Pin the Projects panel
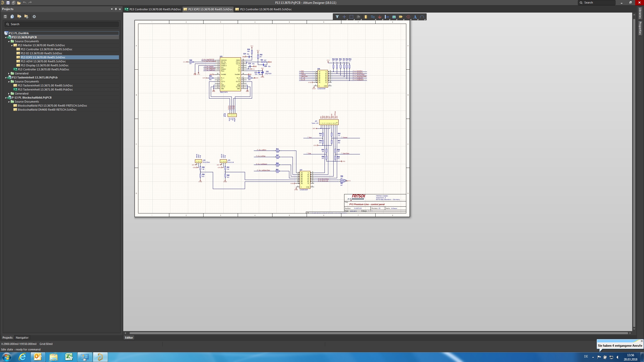The image size is (644, 362). (116, 9)
